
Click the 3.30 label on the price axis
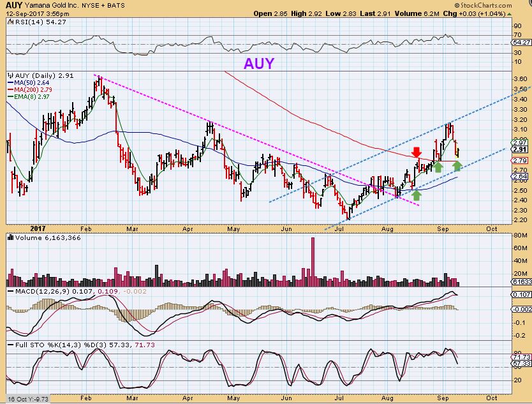coord(521,109)
